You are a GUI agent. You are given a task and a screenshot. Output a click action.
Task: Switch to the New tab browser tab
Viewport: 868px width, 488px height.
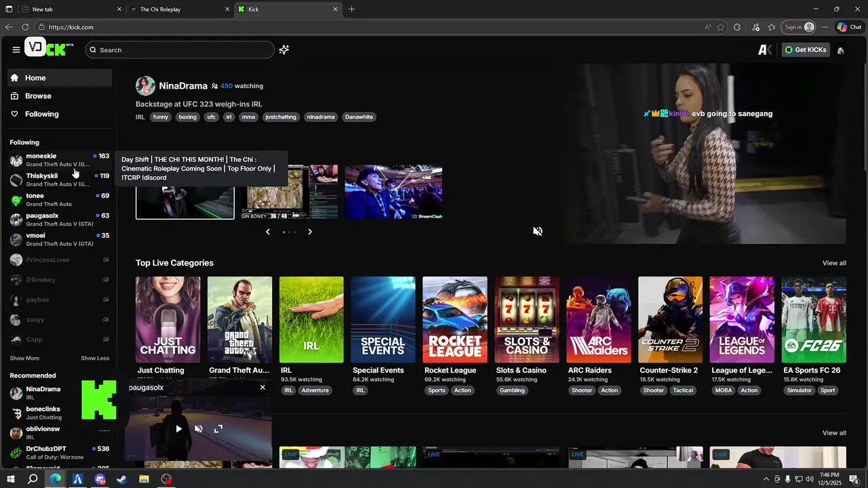pyautogui.click(x=71, y=9)
